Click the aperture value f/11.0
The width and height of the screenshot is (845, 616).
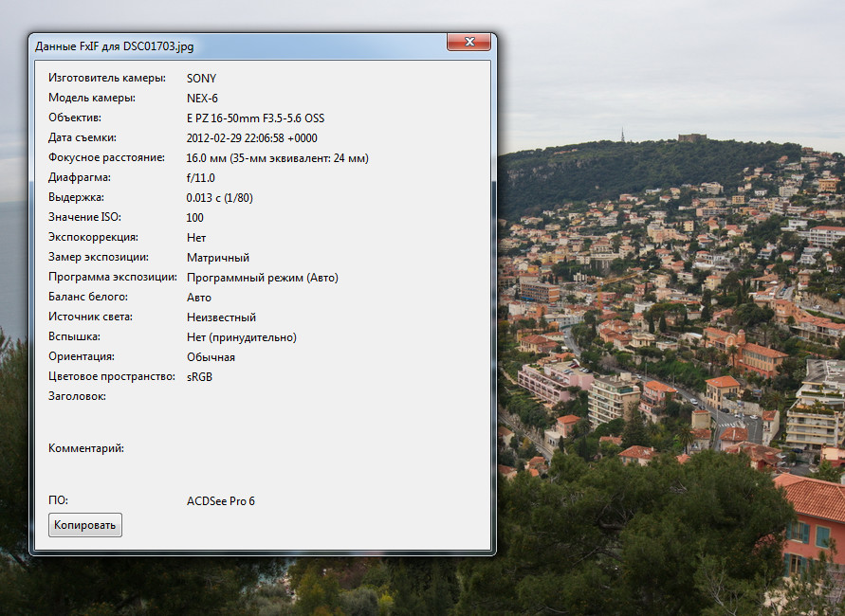tap(201, 177)
